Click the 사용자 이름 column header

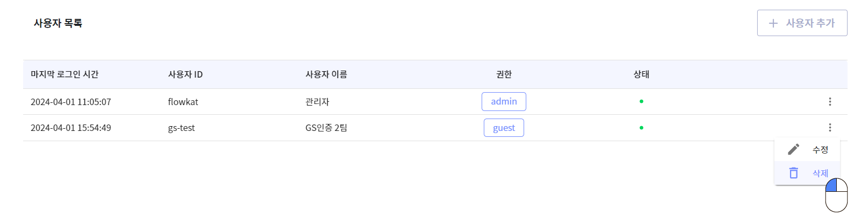point(326,74)
